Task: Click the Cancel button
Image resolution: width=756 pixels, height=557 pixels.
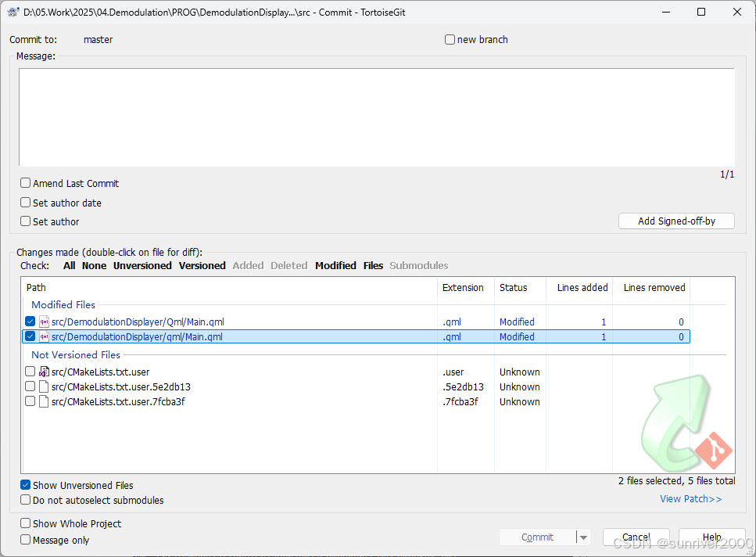Action: (x=636, y=537)
